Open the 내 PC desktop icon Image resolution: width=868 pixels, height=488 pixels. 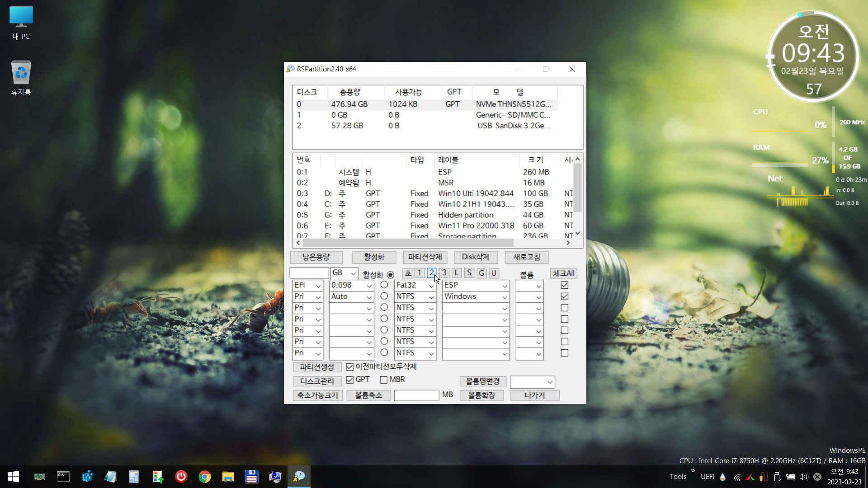[x=21, y=23]
